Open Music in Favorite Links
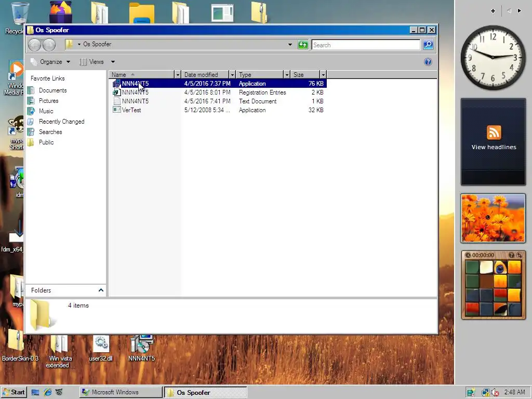The image size is (532, 399). [x=46, y=111]
